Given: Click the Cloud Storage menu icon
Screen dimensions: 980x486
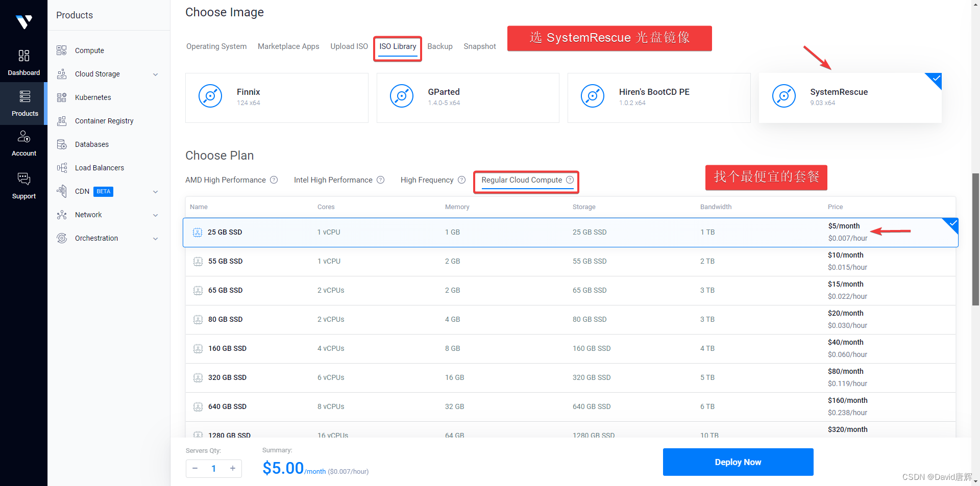Looking at the screenshot, I should (x=62, y=74).
